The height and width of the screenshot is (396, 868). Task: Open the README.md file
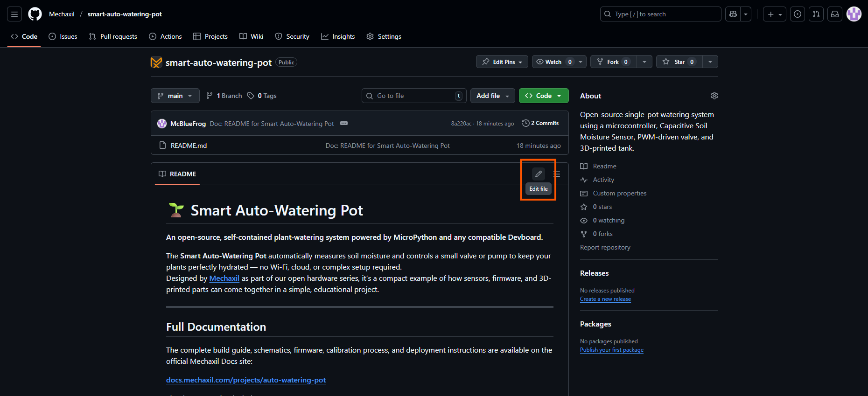(x=189, y=146)
